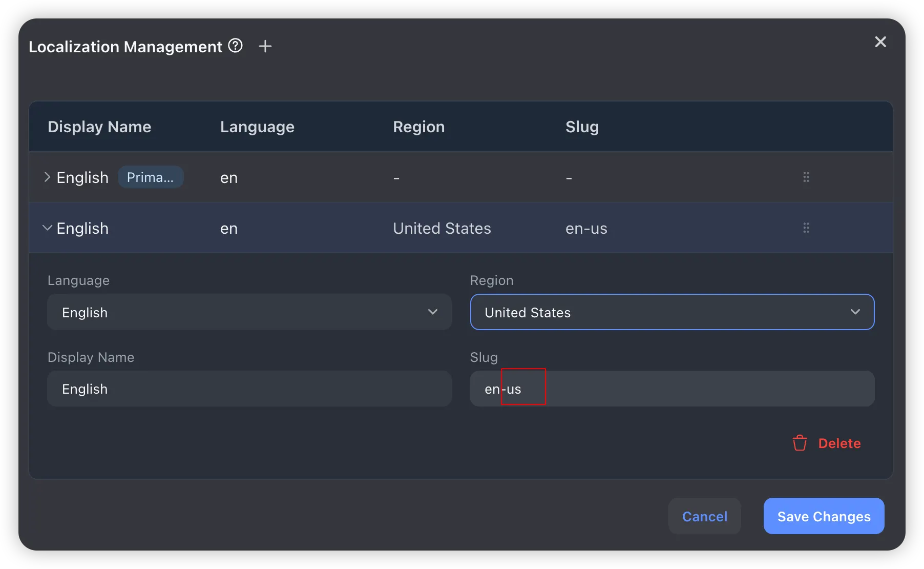924x569 pixels.
Task: Focus the Display Name text field
Action: (x=249, y=389)
